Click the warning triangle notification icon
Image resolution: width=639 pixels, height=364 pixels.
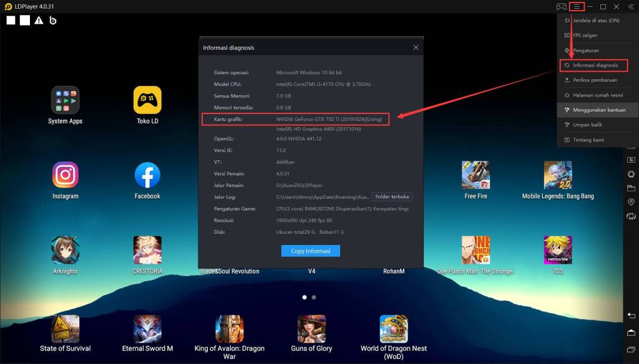[39, 21]
